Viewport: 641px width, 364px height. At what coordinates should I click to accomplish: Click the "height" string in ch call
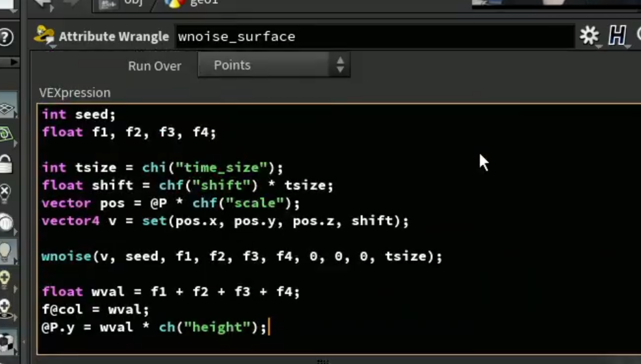(x=217, y=327)
